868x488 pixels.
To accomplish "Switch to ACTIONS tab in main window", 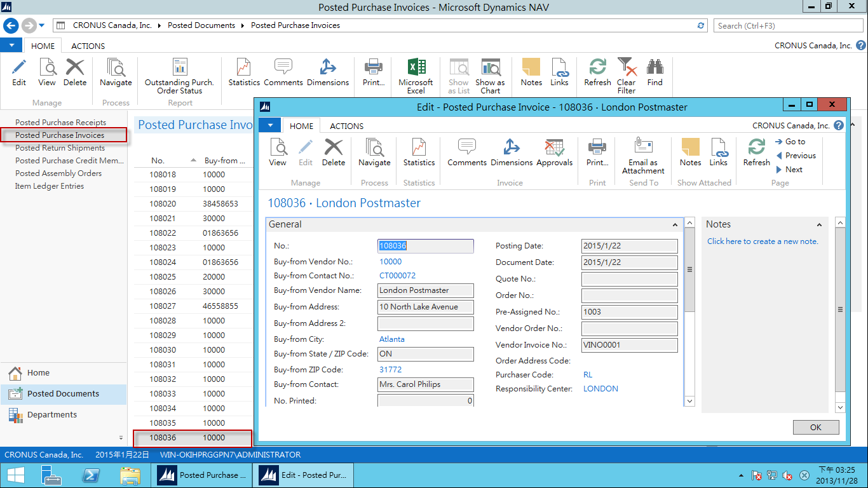I will (88, 46).
